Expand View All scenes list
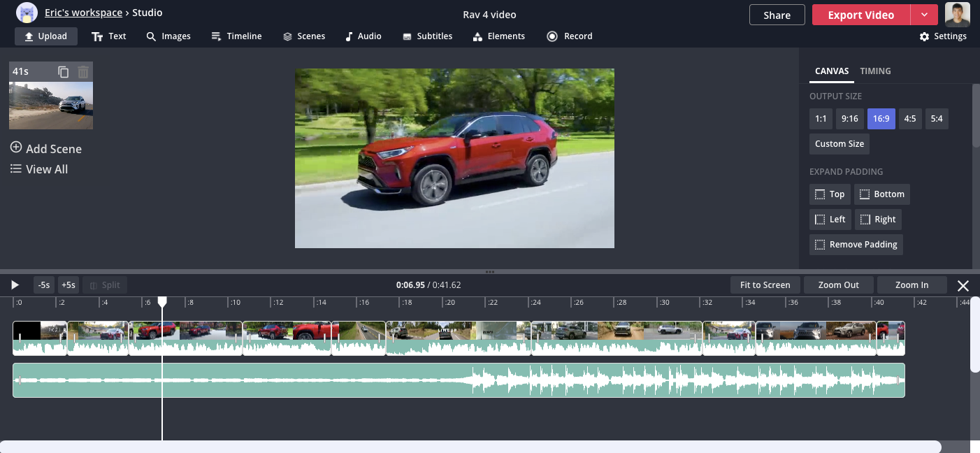The width and height of the screenshot is (980, 453). pos(39,169)
